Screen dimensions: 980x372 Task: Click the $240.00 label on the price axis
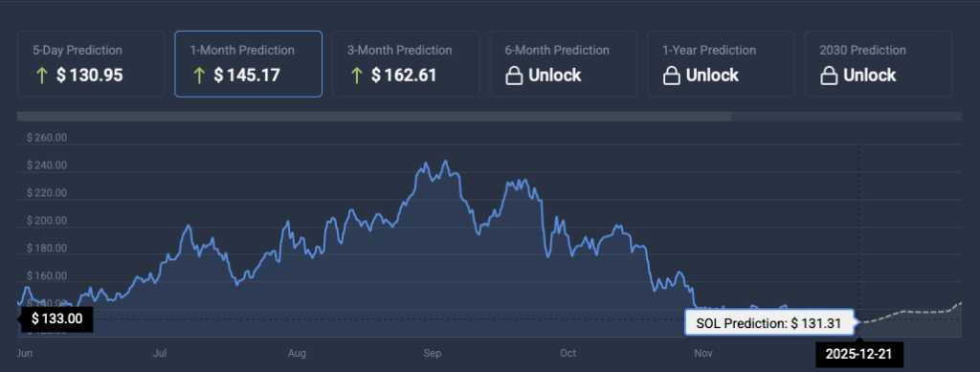click(x=47, y=165)
